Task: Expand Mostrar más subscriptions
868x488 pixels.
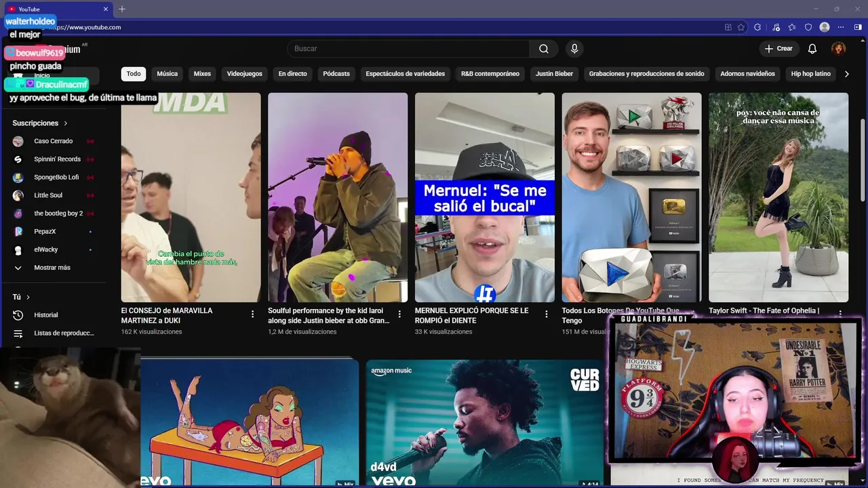Action: [x=53, y=268]
